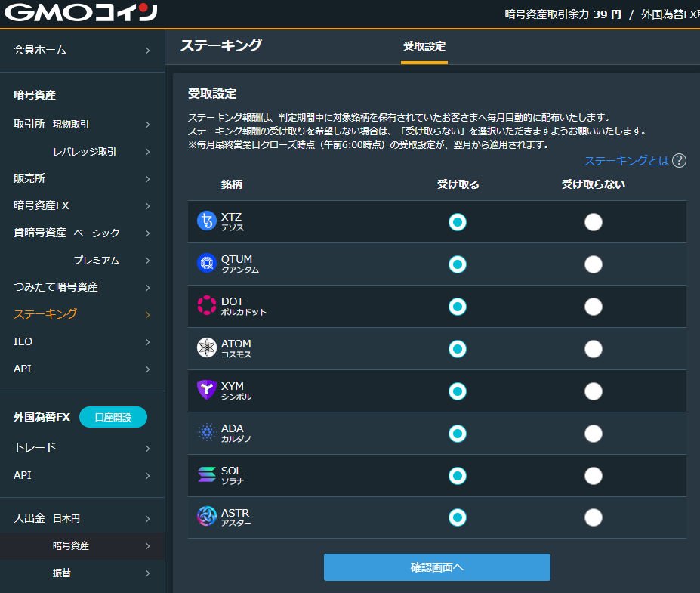The height and width of the screenshot is (593, 700).
Task: Click 受け取る column header
Action: click(x=458, y=184)
